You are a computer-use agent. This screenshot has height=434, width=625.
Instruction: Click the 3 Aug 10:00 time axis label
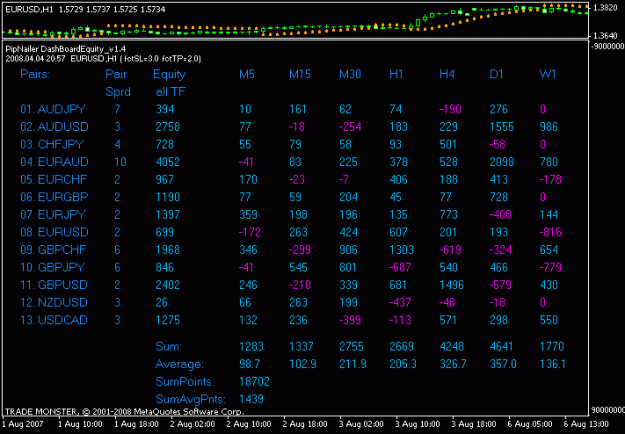pos(418,424)
